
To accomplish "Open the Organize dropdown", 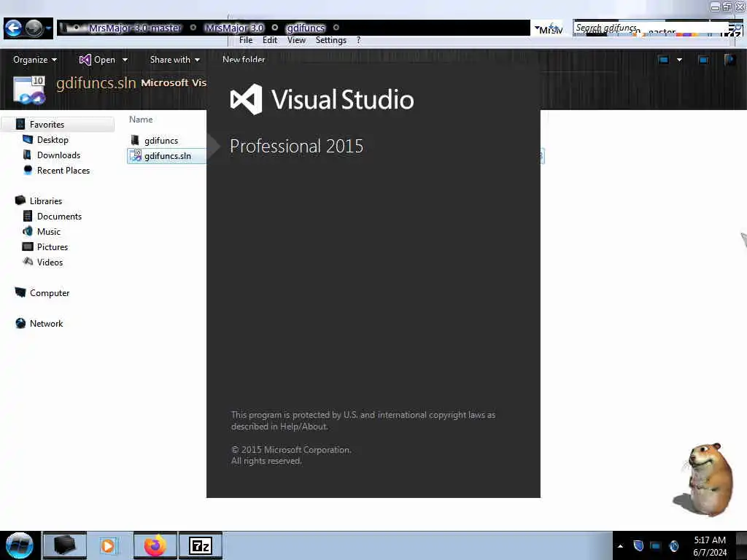I will tap(35, 60).
